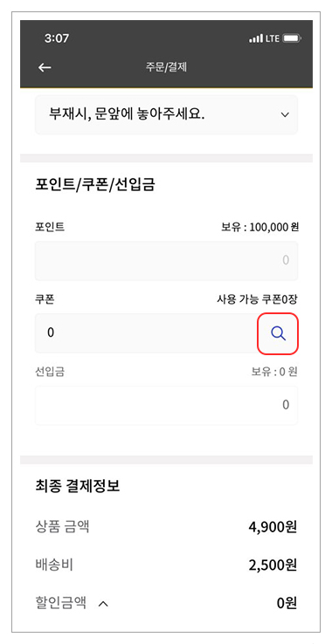The height and width of the screenshot is (644, 332).
Task: Focus the 포인트 amount input field
Action: (166, 261)
